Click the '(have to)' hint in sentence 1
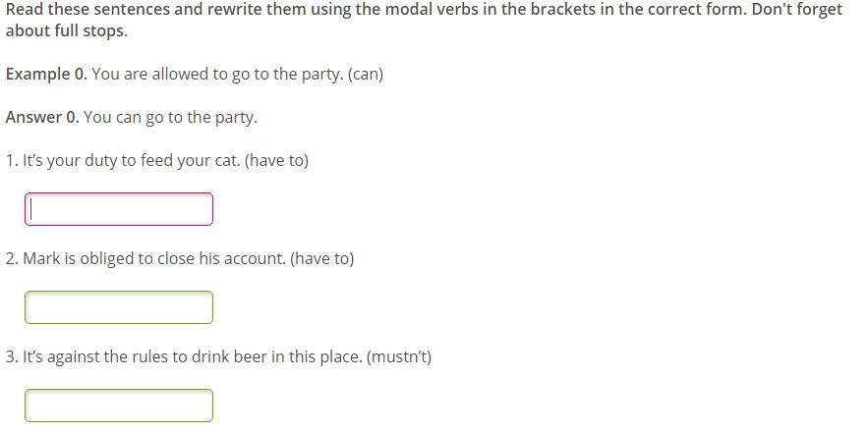 [x=276, y=160]
